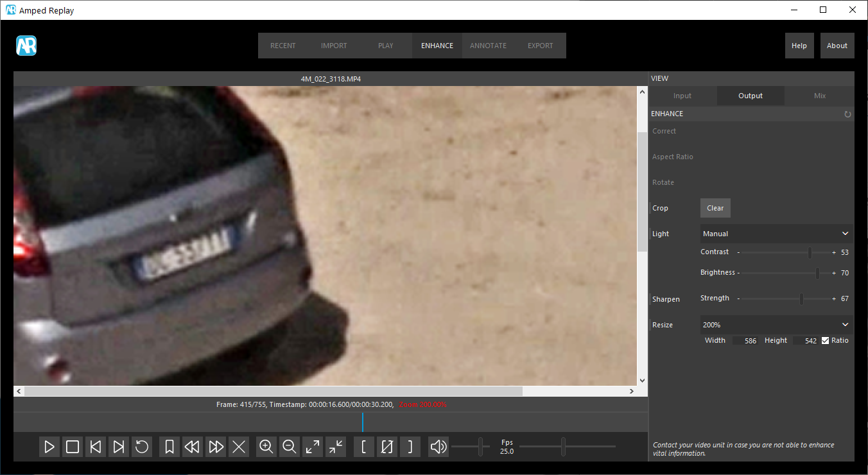Click the About button
Viewport: 868px width, 475px height.
pos(837,46)
